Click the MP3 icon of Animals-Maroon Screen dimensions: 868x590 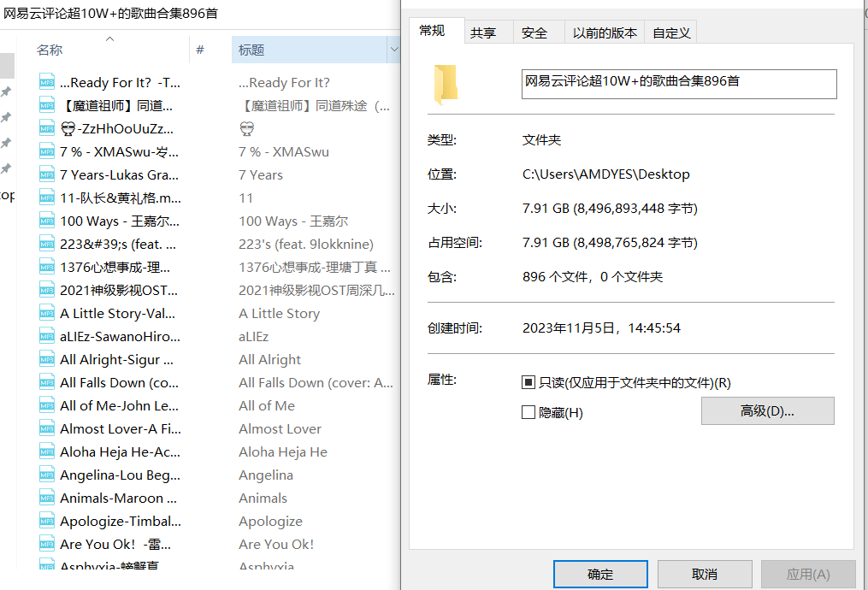pos(47,499)
